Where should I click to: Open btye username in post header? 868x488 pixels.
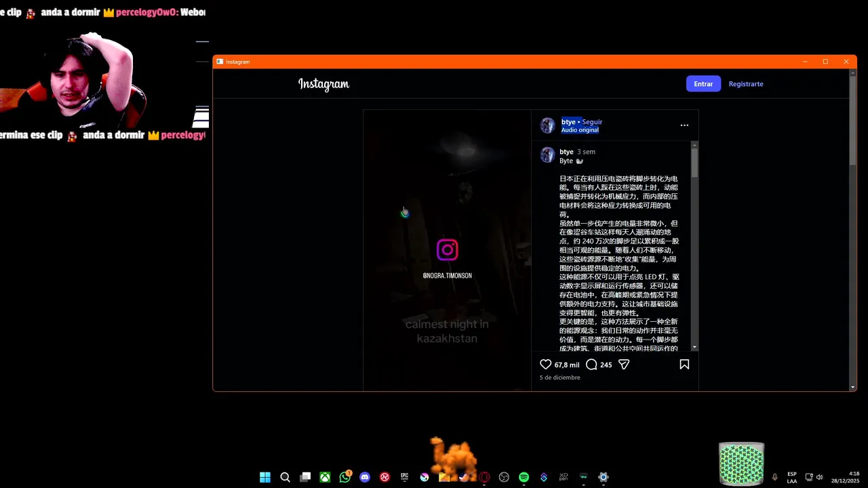click(x=568, y=122)
